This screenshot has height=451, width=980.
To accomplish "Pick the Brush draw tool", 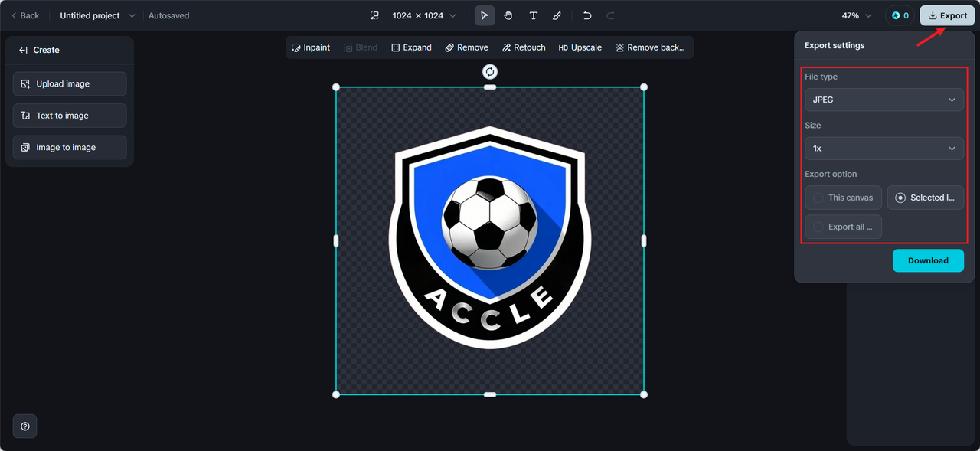I will coord(557,15).
